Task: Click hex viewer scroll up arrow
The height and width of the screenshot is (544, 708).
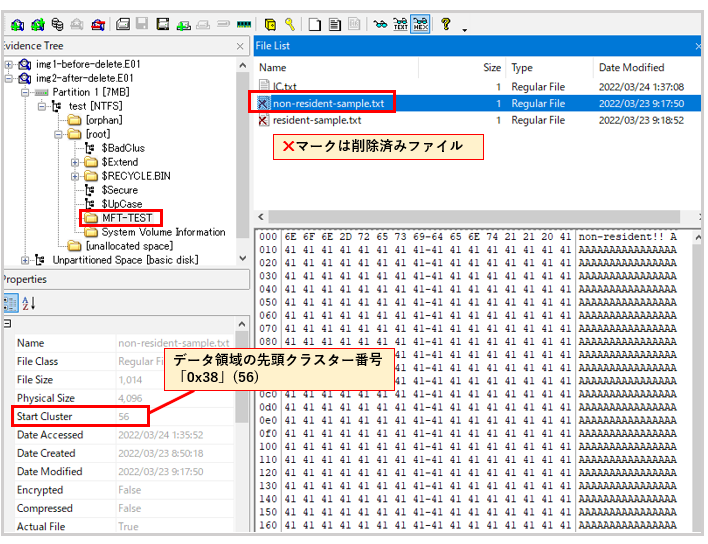Action: click(x=698, y=237)
